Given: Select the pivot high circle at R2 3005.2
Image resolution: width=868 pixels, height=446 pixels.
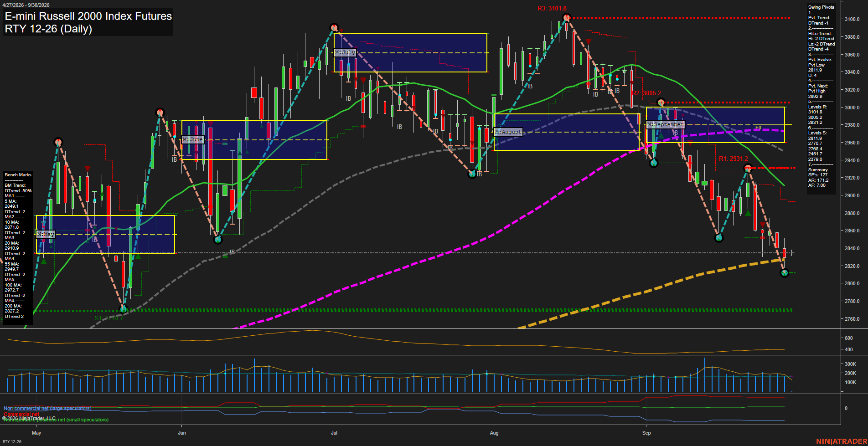Looking at the screenshot, I should coord(661,103).
